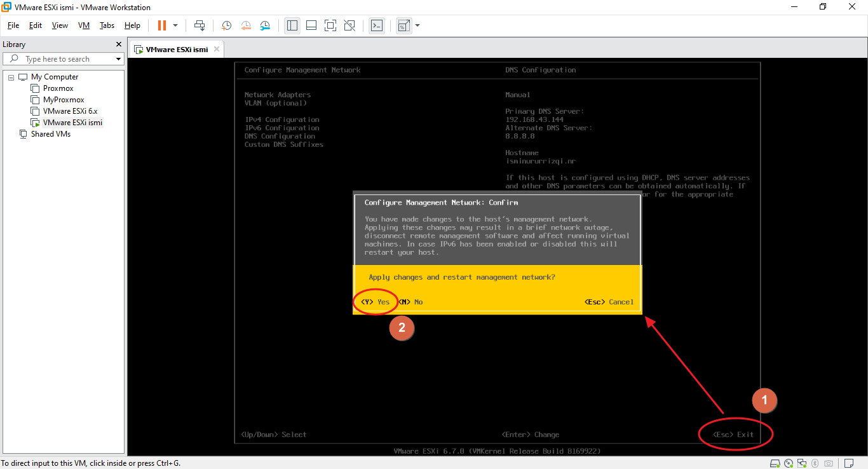Choose <N> No in confirm dialog
Image resolution: width=868 pixels, height=469 pixels.
coord(410,302)
